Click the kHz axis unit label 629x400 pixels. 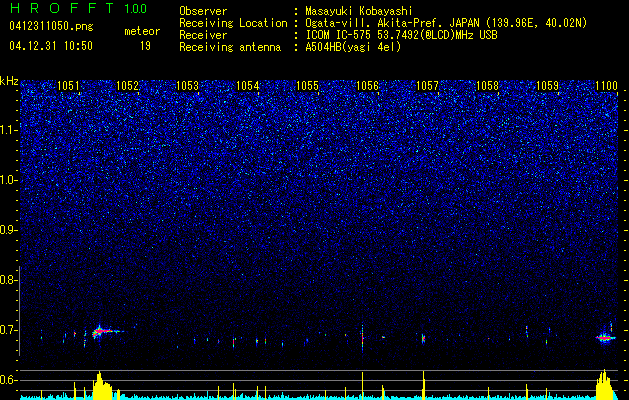[9, 81]
